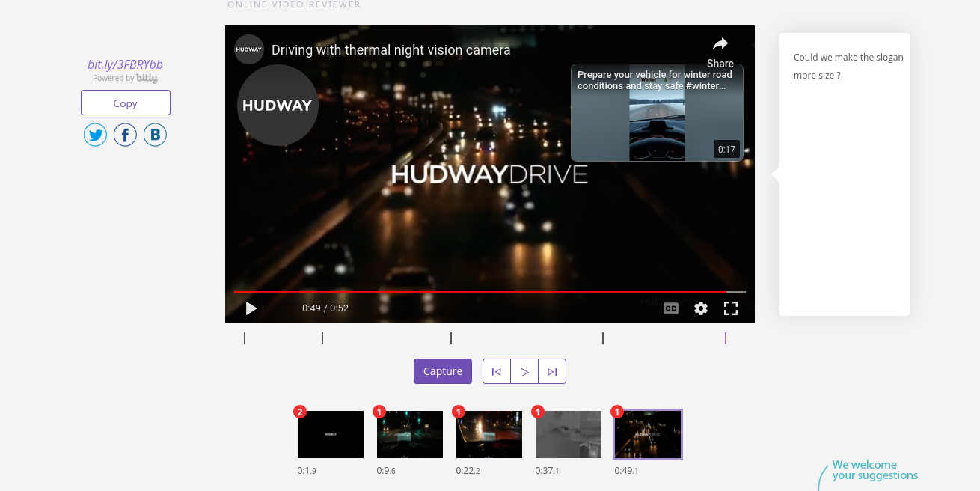The width and height of the screenshot is (980, 491).
Task: Click the HUDWAYDRIVE logo in the video frame
Action: tap(490, 174)
